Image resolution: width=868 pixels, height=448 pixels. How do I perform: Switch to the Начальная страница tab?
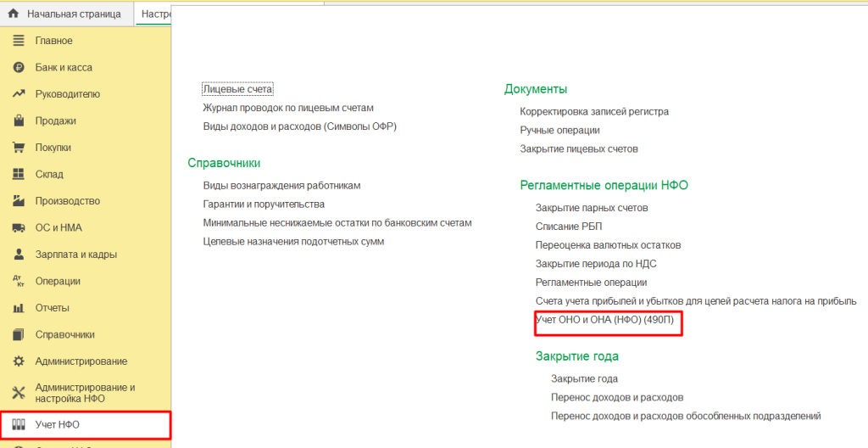[x=73, y=14]
